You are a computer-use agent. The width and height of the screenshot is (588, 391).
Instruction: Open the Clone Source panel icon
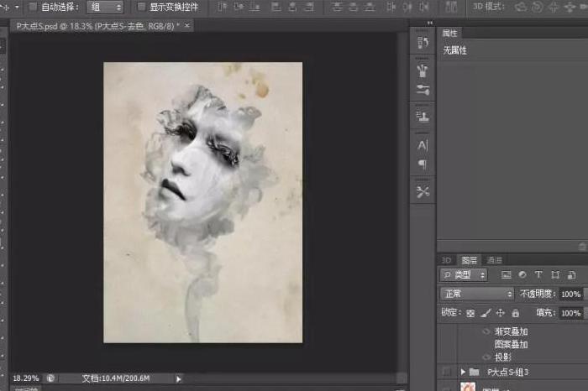pyautogui.click(x=423, y=117)
